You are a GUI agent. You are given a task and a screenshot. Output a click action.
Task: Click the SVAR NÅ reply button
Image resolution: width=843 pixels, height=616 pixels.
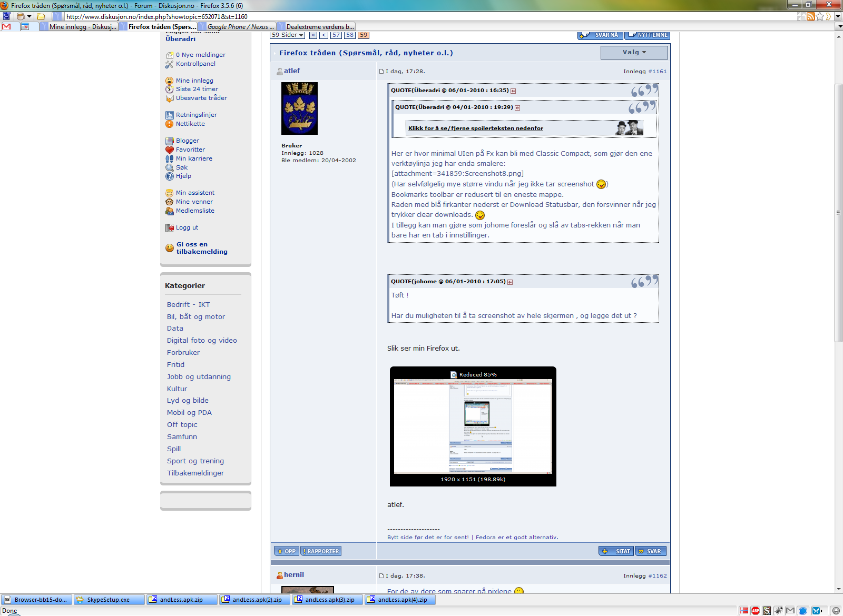point(600,35)
